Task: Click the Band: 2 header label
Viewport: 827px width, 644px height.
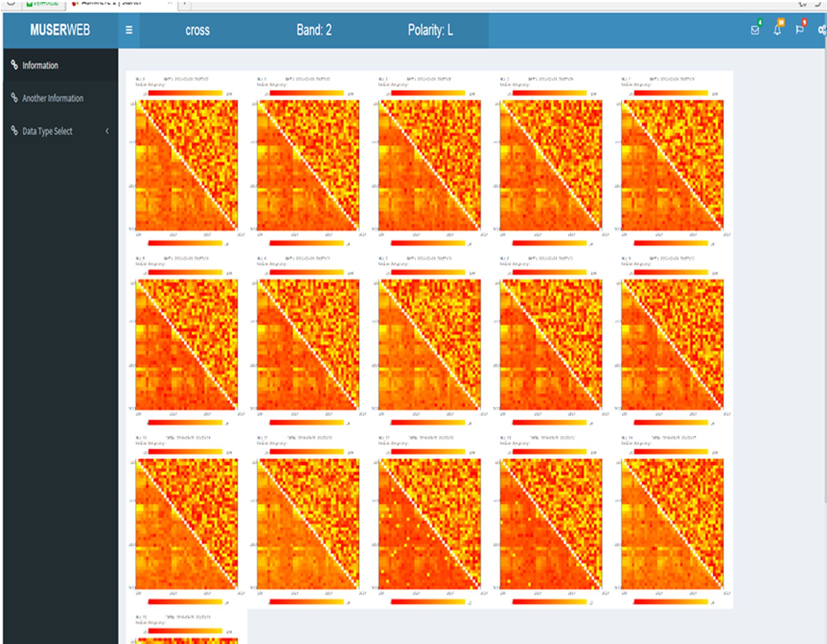Action: tap(314, 30)
